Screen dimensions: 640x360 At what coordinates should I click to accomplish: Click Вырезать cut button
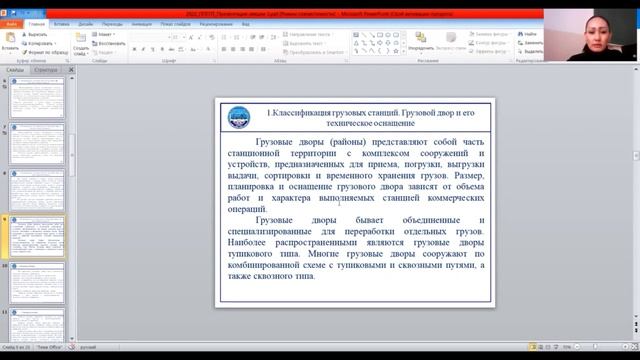pos(35,34)
